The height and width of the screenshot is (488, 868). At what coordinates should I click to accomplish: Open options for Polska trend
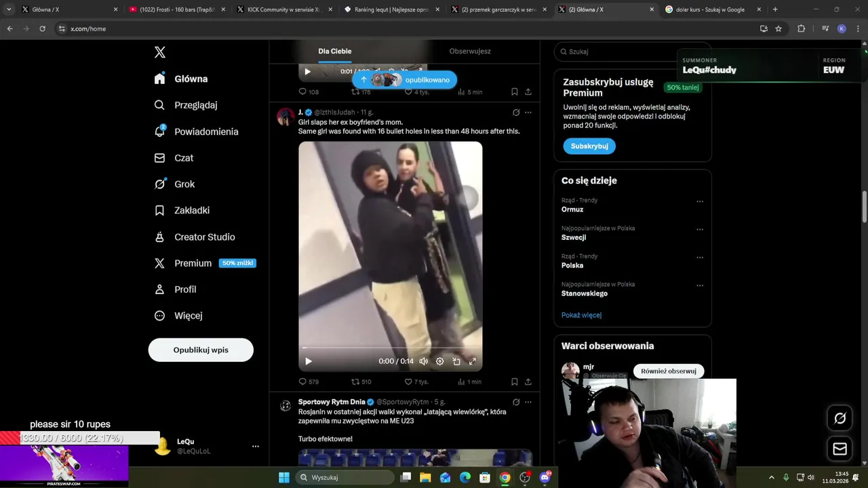700,258
